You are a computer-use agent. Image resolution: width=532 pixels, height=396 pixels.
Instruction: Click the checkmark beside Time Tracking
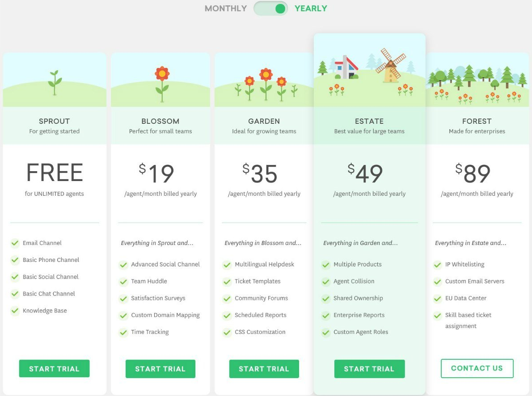123,332
